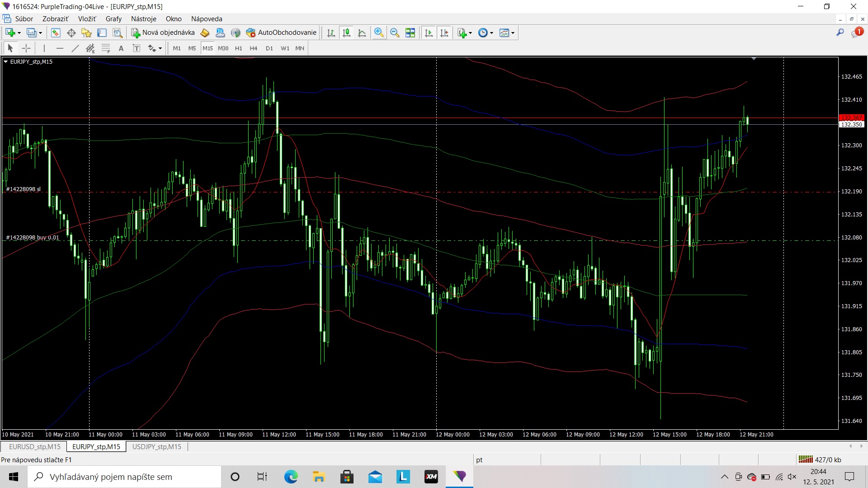Switch to M30 timeframe

[223, 48]
